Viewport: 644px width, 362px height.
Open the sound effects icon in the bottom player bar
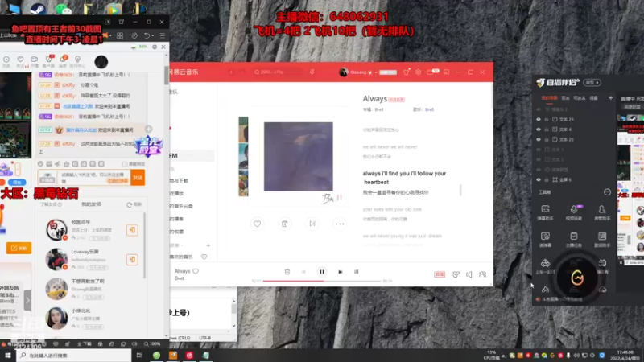456,274
